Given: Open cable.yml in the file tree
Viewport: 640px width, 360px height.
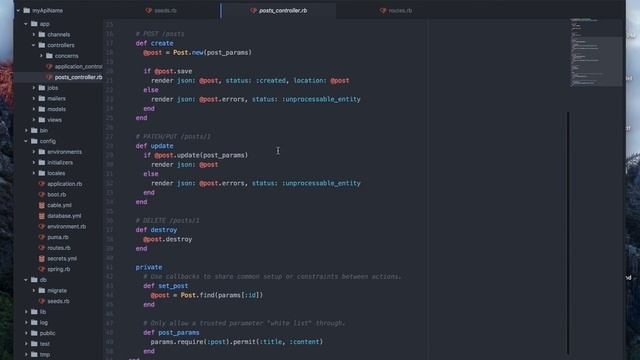Looking at the screenshot, I should tap(59, 205).
